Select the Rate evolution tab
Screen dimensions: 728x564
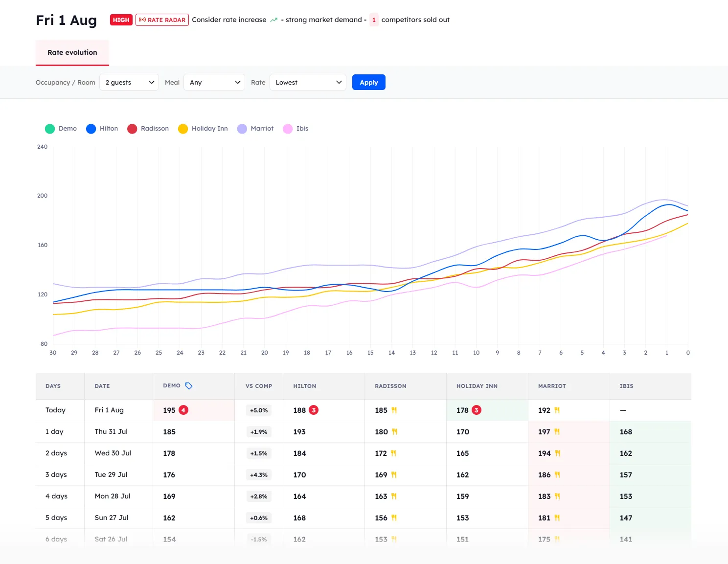(x=72, y=52)
